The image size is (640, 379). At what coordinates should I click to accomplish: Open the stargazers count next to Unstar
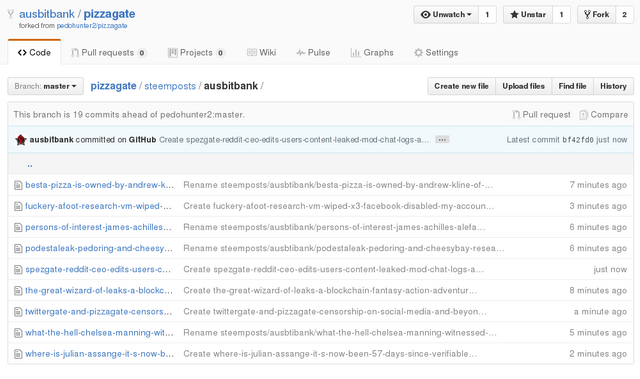(561, 15)
